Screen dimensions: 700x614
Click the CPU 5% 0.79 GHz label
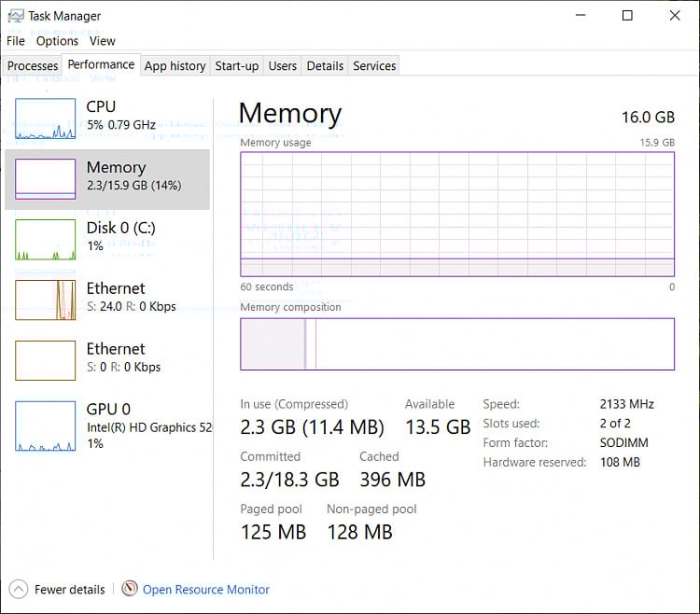(x=121, y=115)
